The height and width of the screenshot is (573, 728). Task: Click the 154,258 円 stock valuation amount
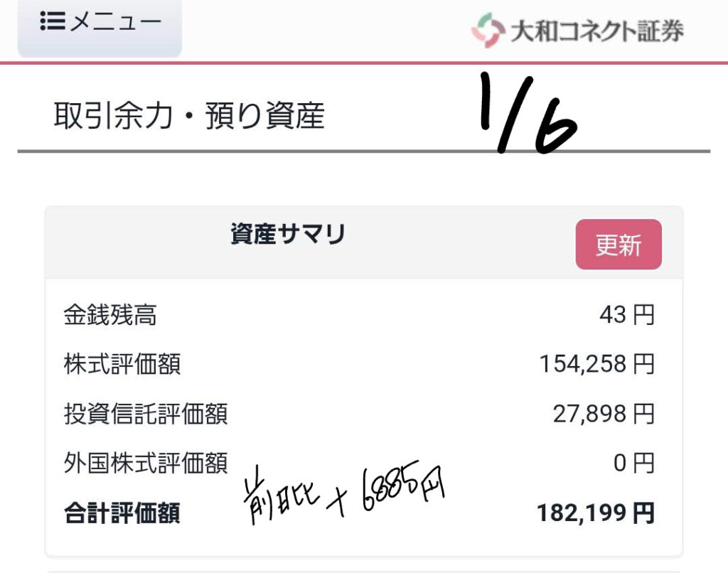click(596, 364)
